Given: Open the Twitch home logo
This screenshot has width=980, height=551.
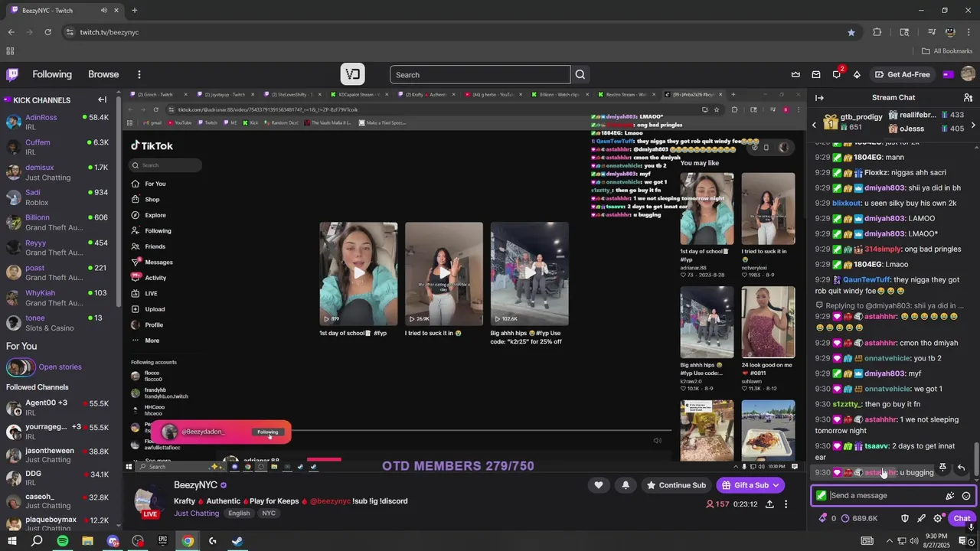Looking at the screenshot, I should point(12,74).
